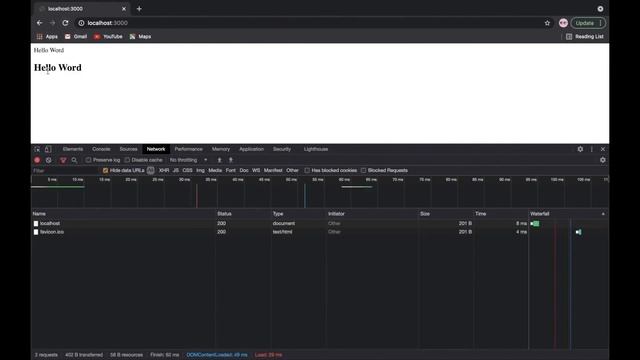Image resolution: width=640 pixels, height=360 pixels.
Task: Filter requests by Font
Action: [231, 171]
